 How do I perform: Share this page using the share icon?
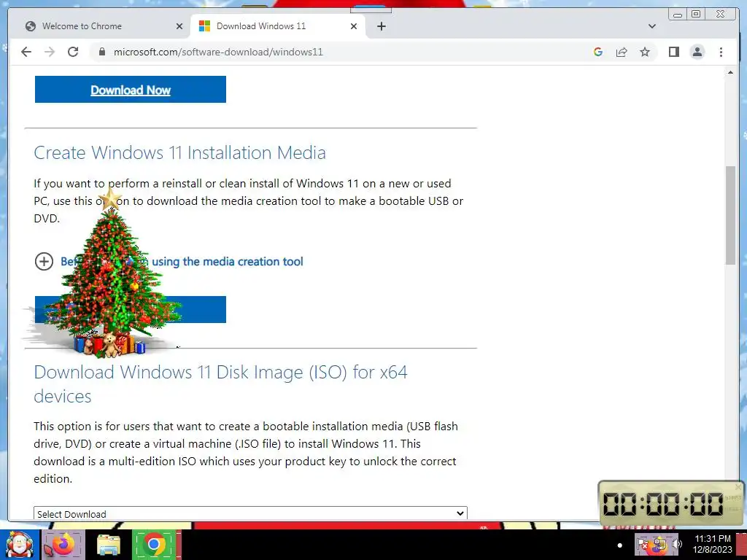tap(622, 52)
